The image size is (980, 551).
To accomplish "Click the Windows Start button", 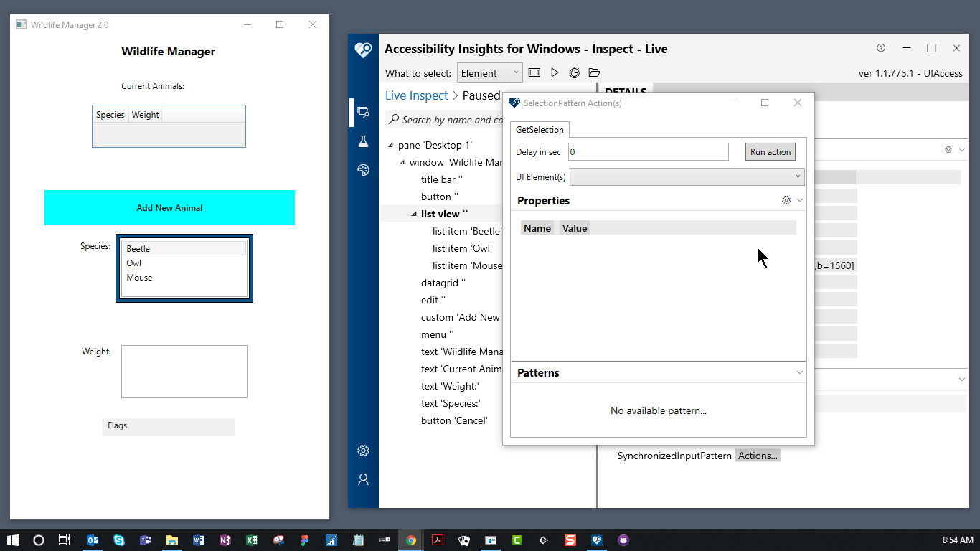I will (13, 540).
